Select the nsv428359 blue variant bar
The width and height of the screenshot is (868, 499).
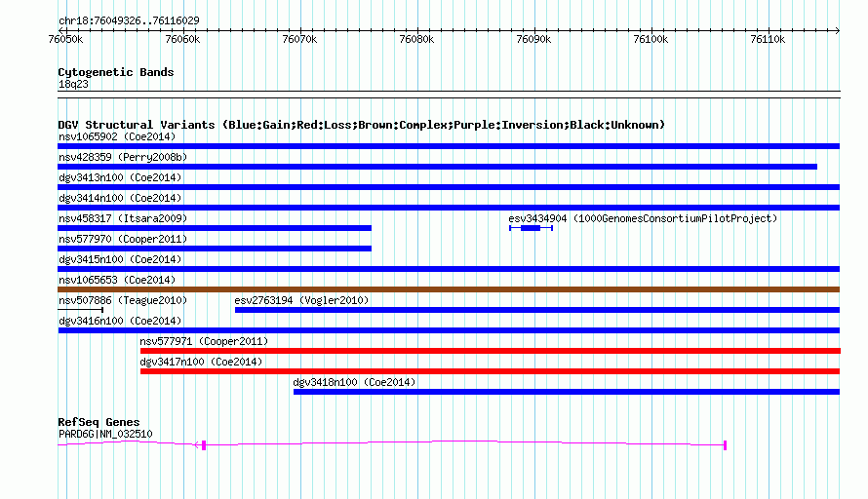[x=437, y=167]
